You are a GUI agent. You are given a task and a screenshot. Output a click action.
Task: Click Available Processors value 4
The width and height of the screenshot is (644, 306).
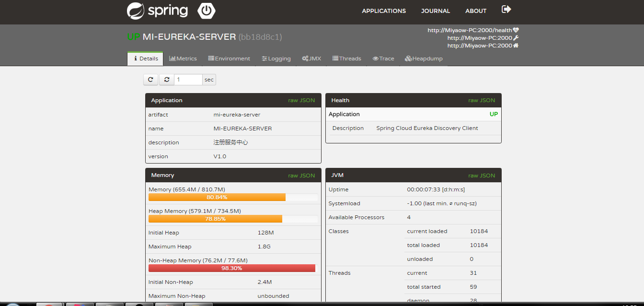[409, 217]
